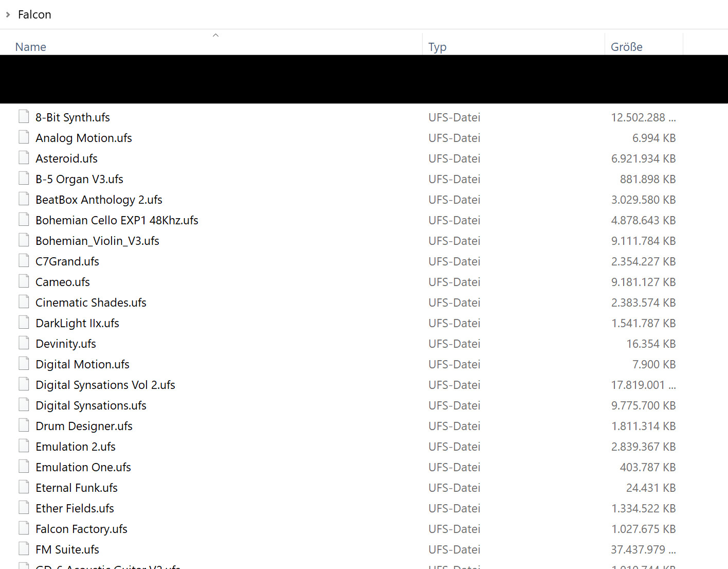Viewport: 728px width, 569px height.
Task: Select the file icon of Drum Designer.ufs
Action: tap(24, 425)
